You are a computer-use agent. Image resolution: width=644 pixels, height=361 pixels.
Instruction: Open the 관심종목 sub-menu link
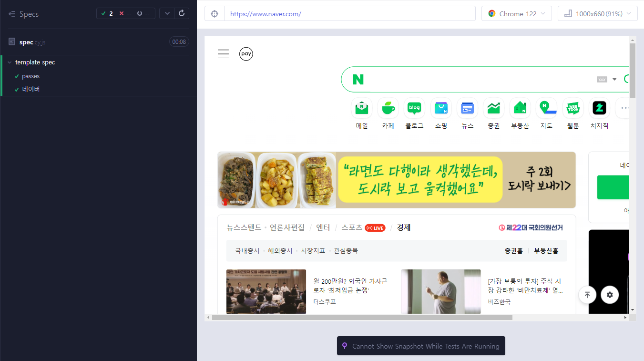346,250
